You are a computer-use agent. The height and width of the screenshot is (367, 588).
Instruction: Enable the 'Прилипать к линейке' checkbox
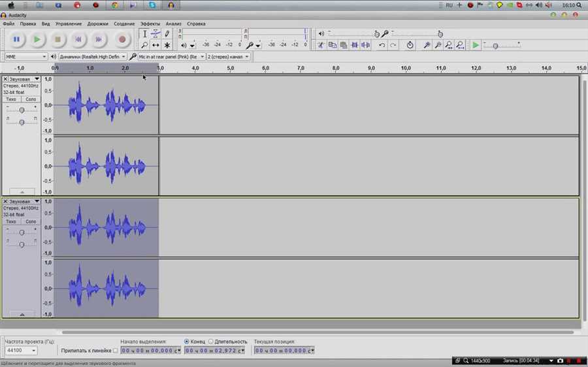pos(116,351)
